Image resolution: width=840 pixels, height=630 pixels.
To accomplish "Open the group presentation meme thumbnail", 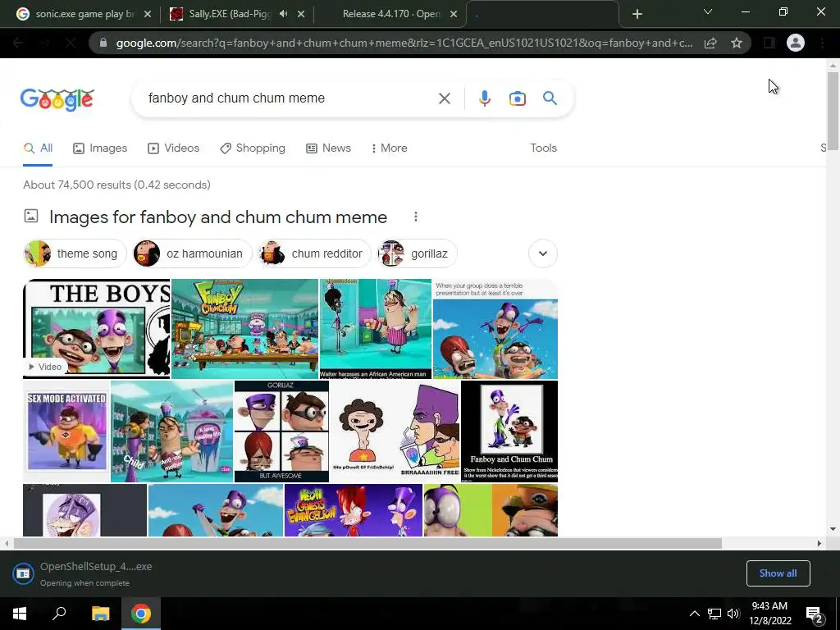I will pyautogui.click(x=495, y=328).
